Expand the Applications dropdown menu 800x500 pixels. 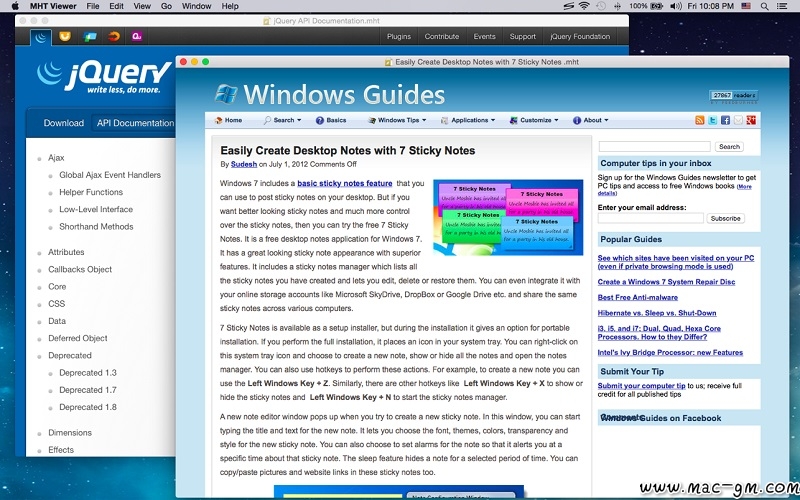(468, 120)
